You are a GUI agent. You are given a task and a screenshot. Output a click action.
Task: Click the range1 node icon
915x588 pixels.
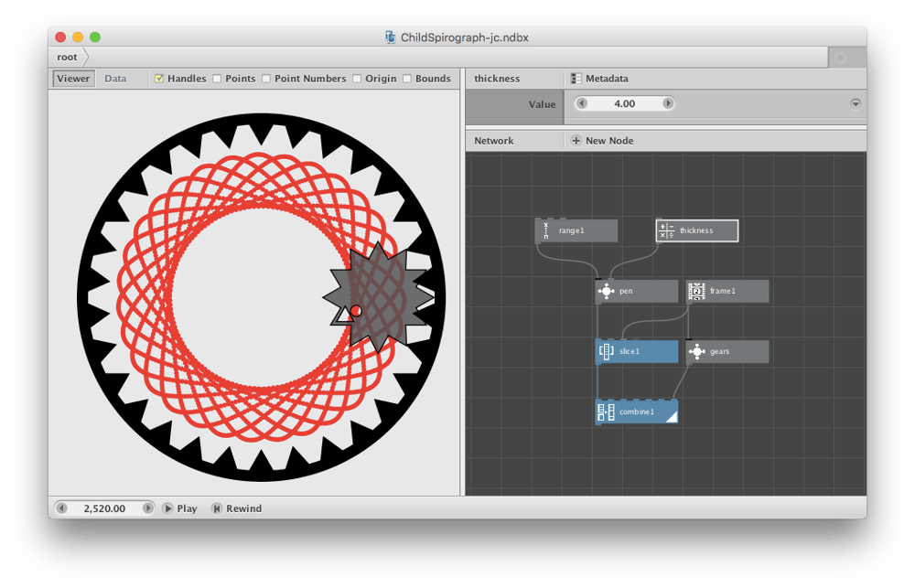tap(546, 230)
